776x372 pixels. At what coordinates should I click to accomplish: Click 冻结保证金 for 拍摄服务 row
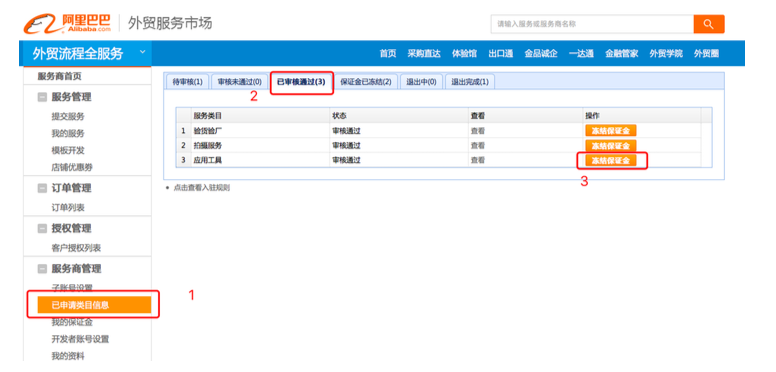coord(611,145)
